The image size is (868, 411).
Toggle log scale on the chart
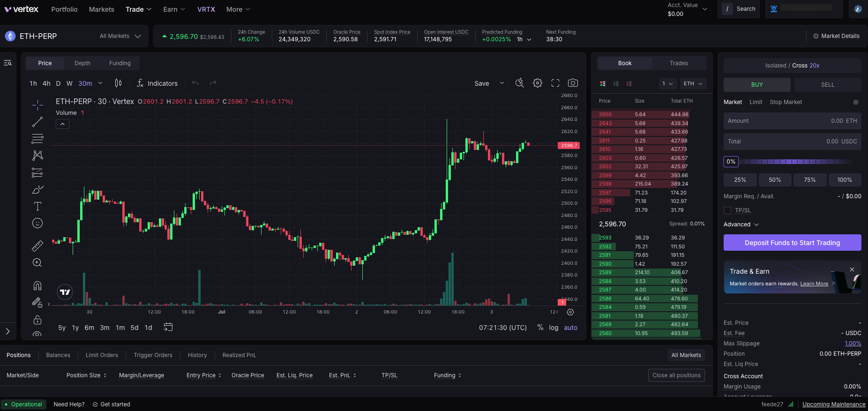(x=554, y=328)
